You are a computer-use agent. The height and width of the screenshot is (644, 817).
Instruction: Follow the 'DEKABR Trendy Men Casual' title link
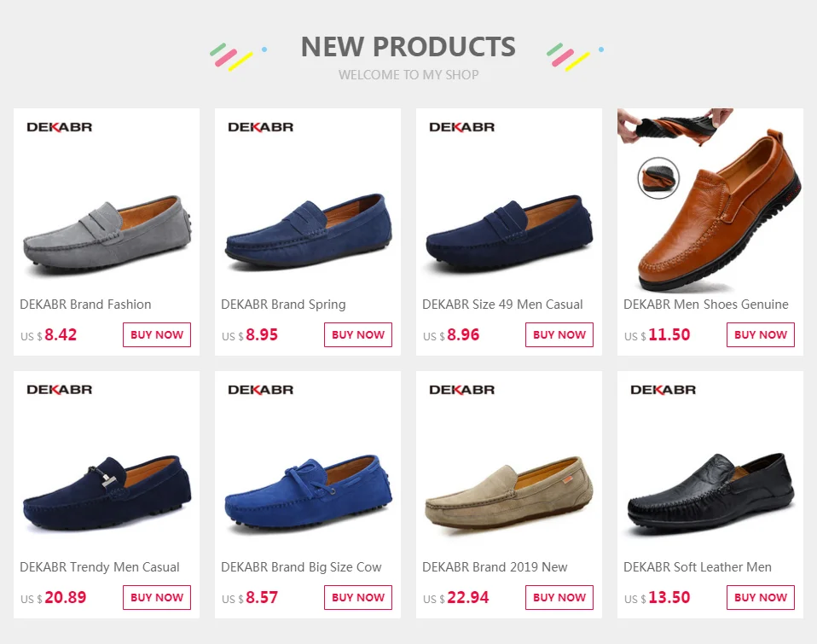click(100, 567)
